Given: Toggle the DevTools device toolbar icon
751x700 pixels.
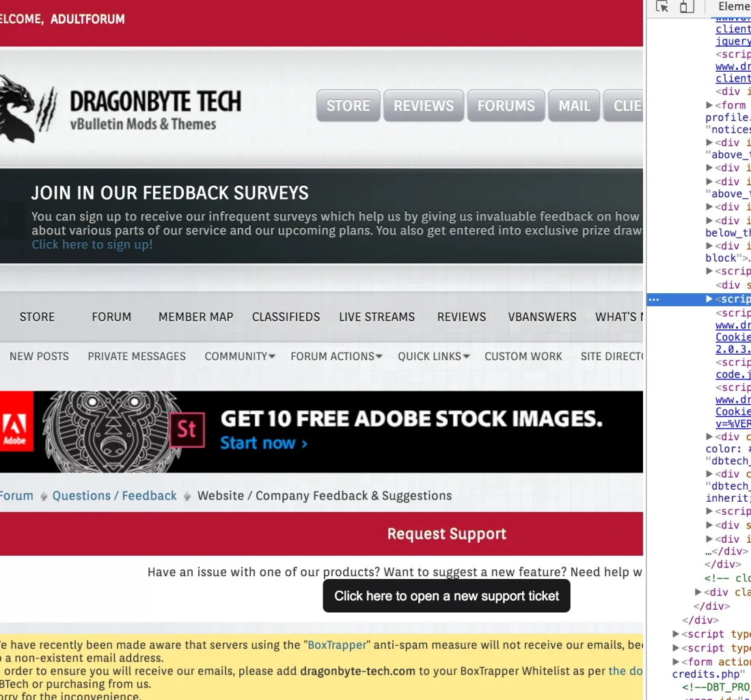Looking at the screenshot, I should [x=687, y=7].
